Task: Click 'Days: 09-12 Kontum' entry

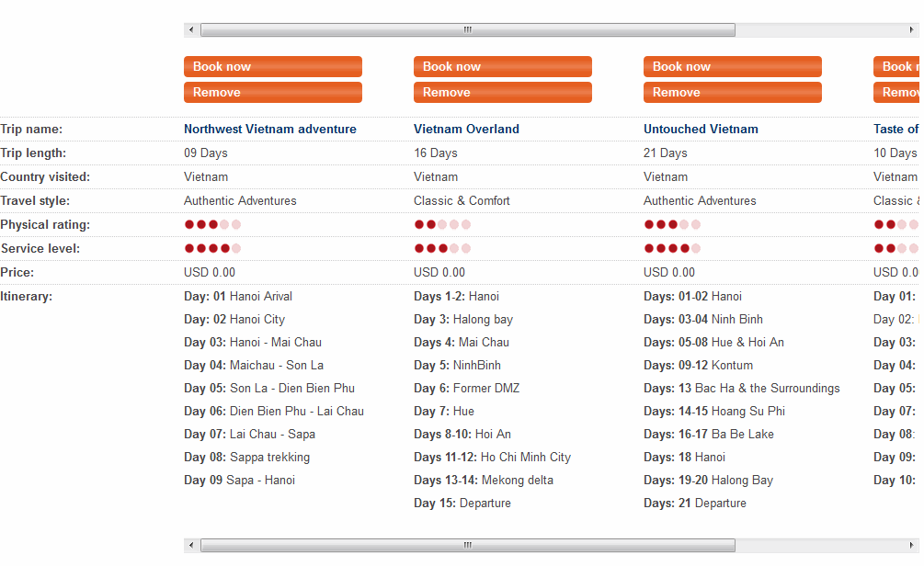Action: point(699,365)
